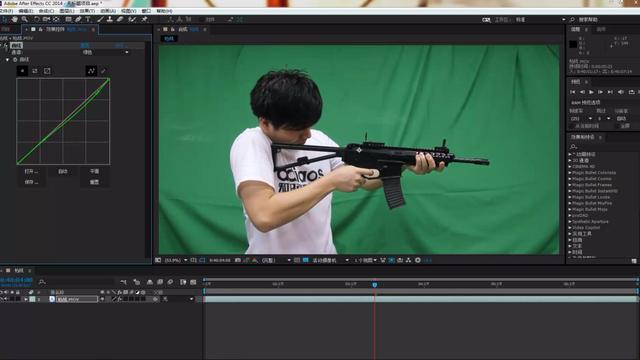Select the Zoom magnifier tool
The width and height of the screenshot is (640, 360).
[x=25, y=19]
